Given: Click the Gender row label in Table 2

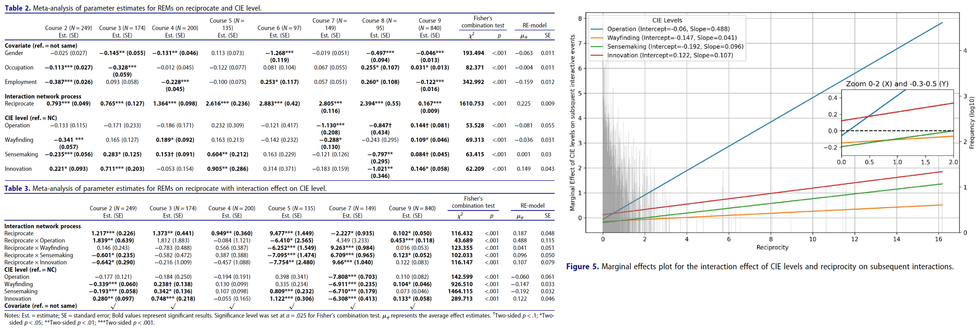Looking at the screenshot, I should coord(14,53).
